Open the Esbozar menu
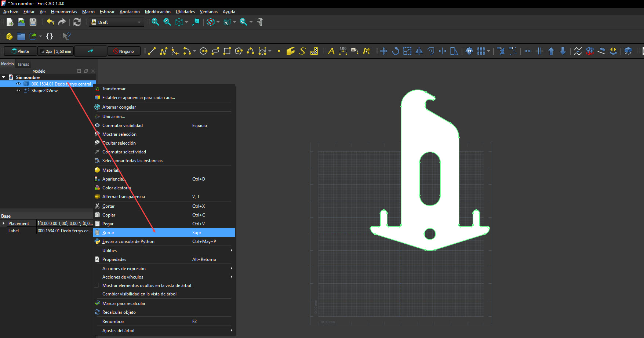 tap(107, 12)
